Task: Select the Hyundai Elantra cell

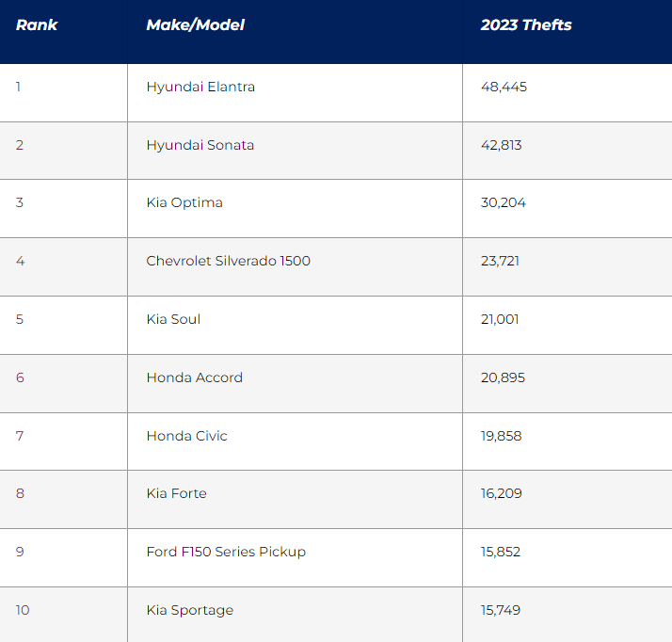Action: point(200,87)
